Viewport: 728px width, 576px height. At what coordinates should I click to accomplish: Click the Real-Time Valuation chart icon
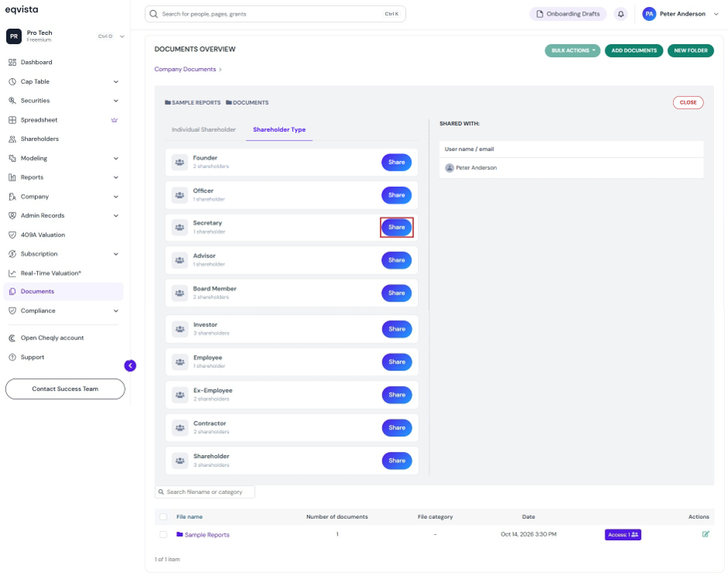[12, 274]
